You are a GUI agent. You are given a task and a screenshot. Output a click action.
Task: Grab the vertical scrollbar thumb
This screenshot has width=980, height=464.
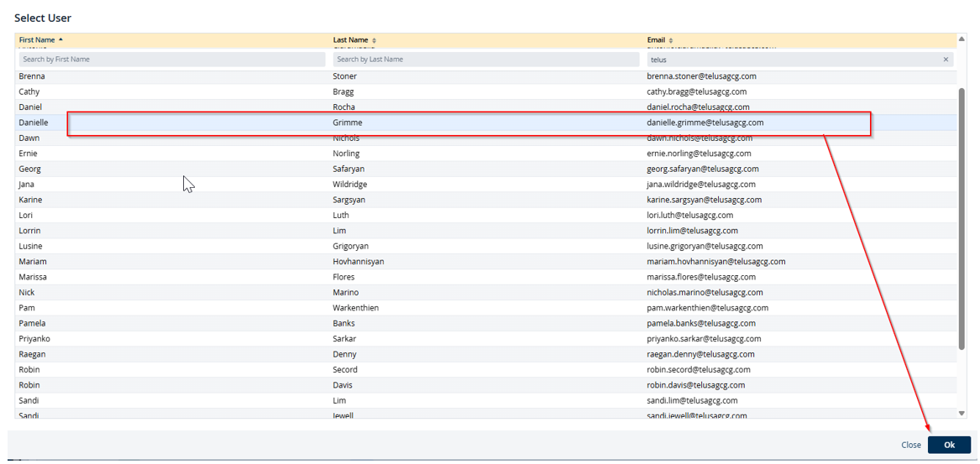click(962, 218)
